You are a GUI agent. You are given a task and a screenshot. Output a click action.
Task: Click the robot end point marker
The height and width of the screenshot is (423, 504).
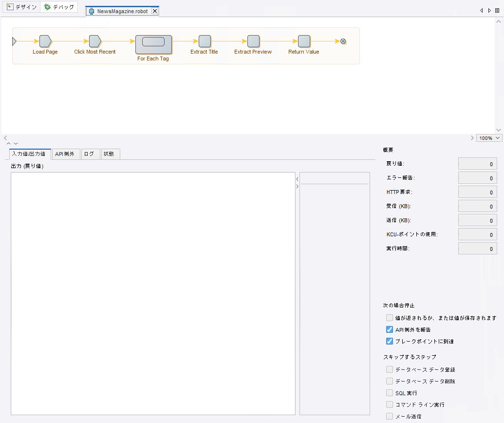pyautogui.click(x=343, y=41)
